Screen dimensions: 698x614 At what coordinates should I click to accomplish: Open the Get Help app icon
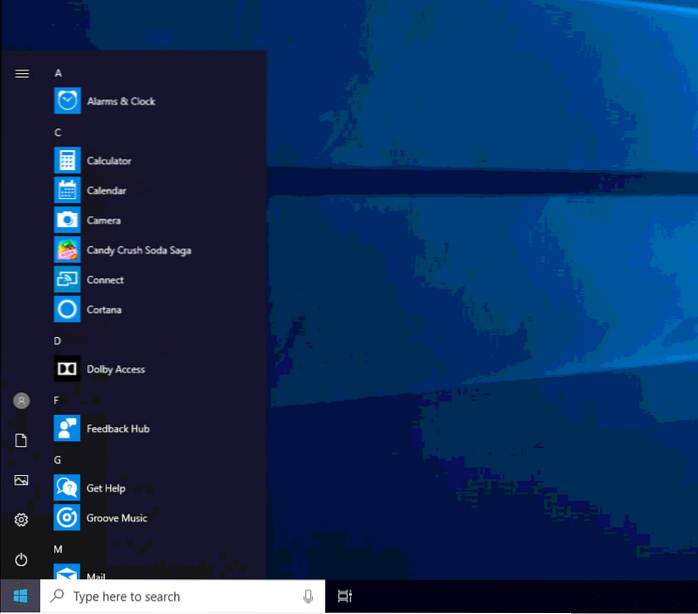coord(67,488)
